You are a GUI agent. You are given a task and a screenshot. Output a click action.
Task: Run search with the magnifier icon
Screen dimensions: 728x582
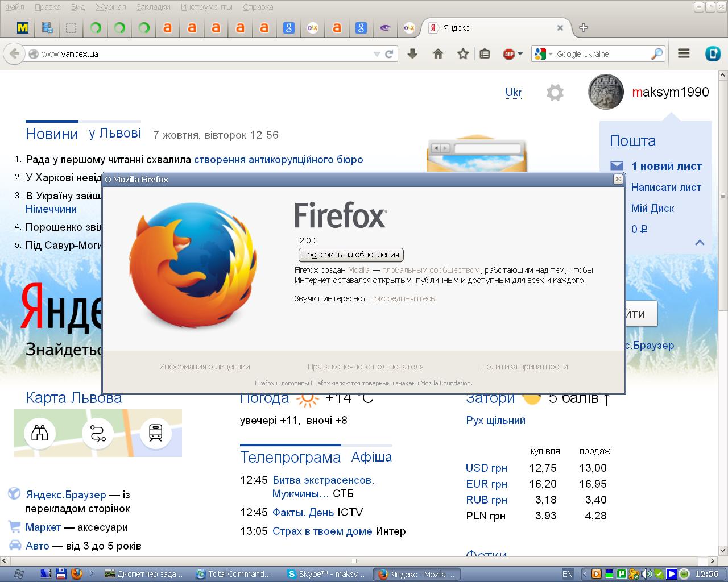click(x=657, y=54)
